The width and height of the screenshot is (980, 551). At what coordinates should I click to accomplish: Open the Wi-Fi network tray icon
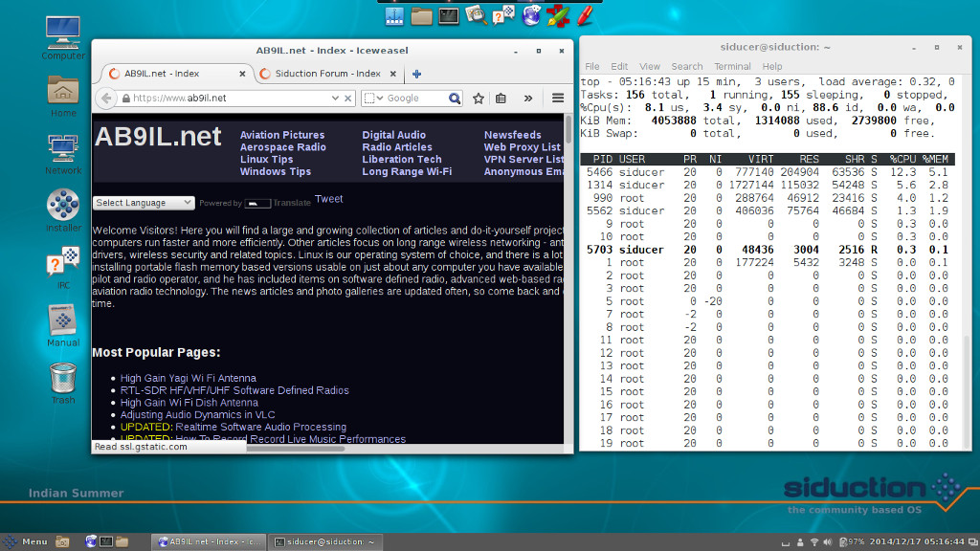[813, 542]
